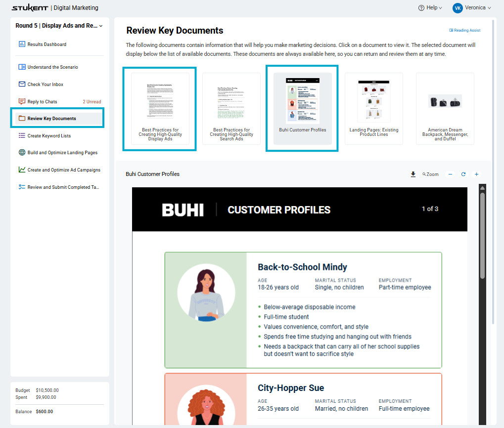The image size is (504, 428).
Task: Go to Results Dashboard
Action: click(47, 44)
